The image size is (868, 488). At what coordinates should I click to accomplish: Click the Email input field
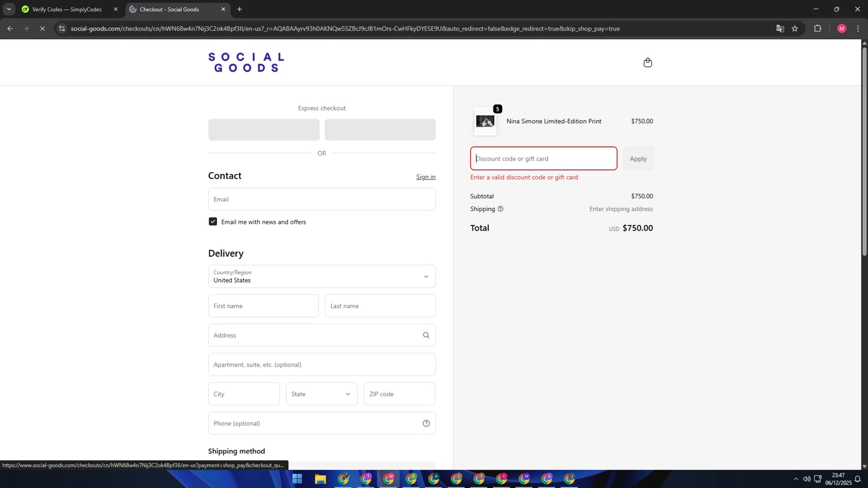(x=322, y=199)
